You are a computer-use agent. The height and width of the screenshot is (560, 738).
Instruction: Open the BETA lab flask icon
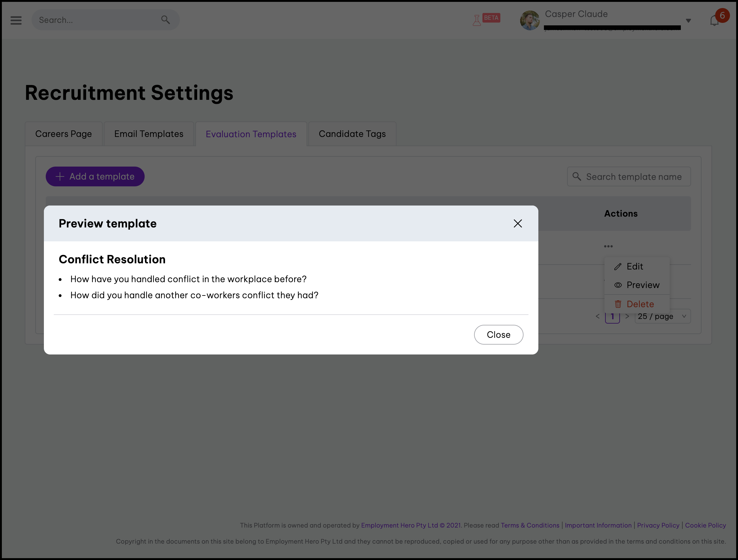point(477,20)
